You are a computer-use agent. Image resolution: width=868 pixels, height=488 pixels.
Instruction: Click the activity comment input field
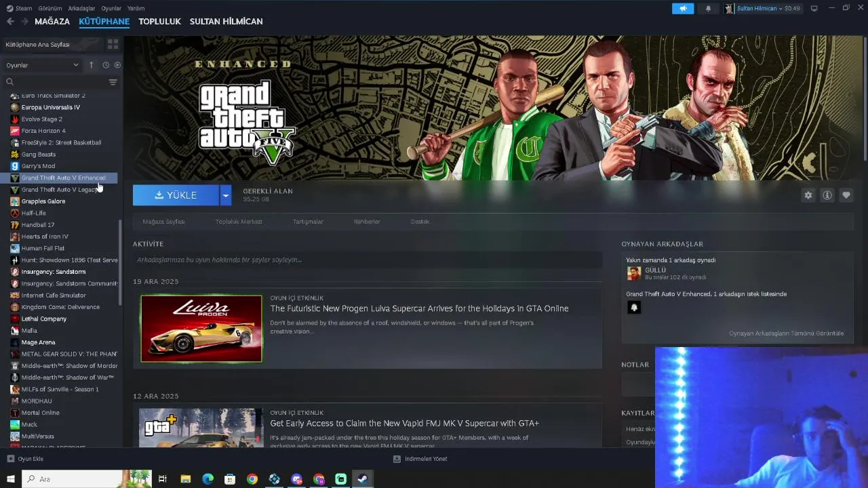pyautogui.click(x=368, y=260)
